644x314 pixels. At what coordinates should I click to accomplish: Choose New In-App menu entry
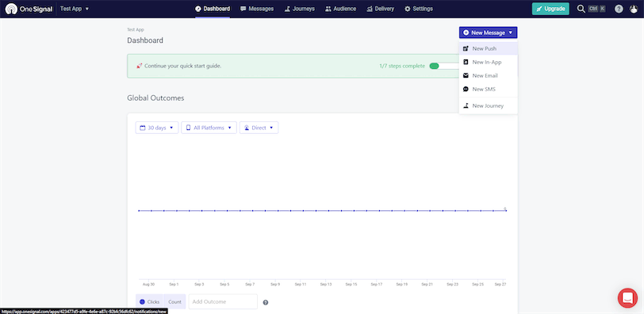tap(488, 62)
